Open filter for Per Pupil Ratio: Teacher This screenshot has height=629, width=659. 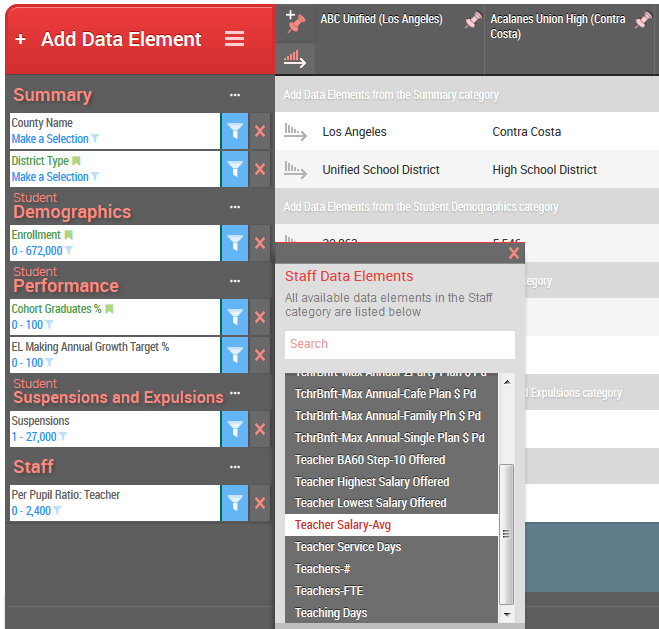pos(235,503)
